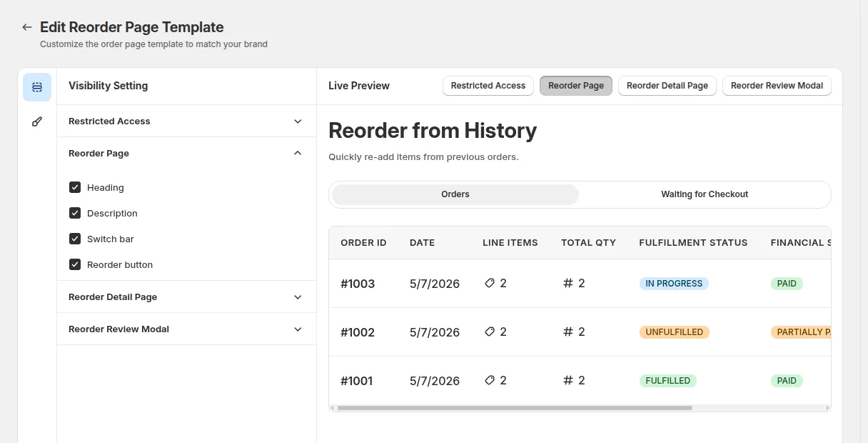Screen dimensions: 868x443
Task: Expand the Restricted Access section chevron
Action: coord(298,121)
